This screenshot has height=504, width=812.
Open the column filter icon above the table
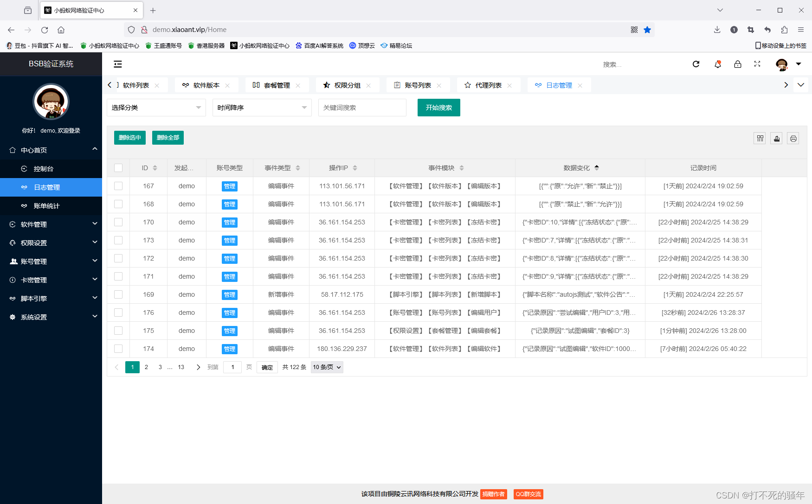point(760,138)
